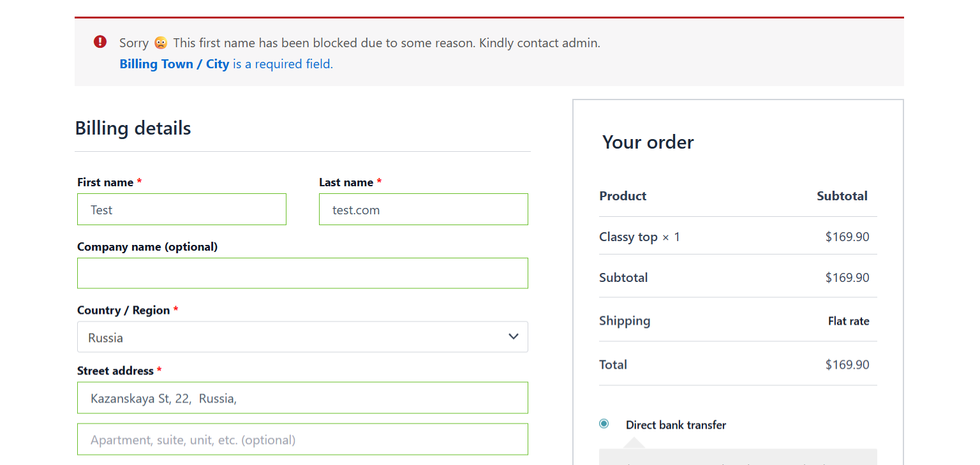Click the Billing details heading
This screenshot has width=980, height=465.
133,128
